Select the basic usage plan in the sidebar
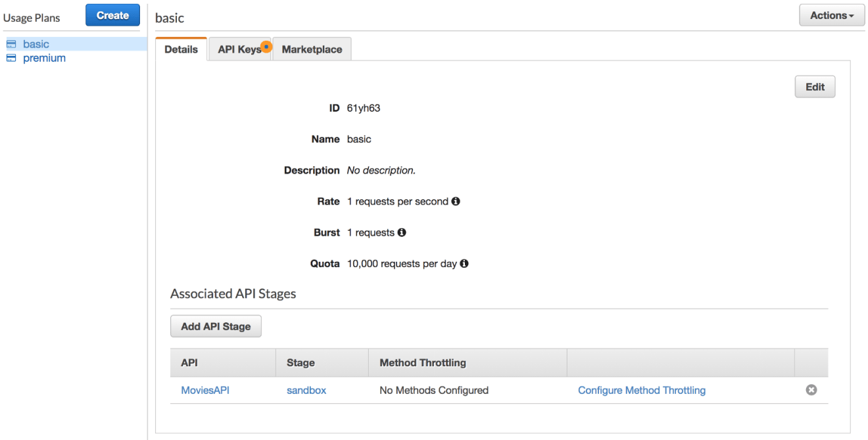Screen dimensions: 868x440 (x=36, y=44)
